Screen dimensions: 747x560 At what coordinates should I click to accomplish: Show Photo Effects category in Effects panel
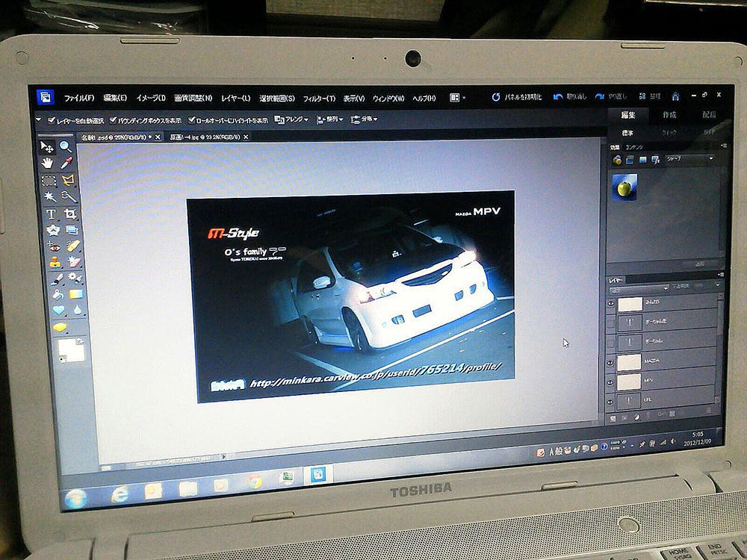(642, 160)
